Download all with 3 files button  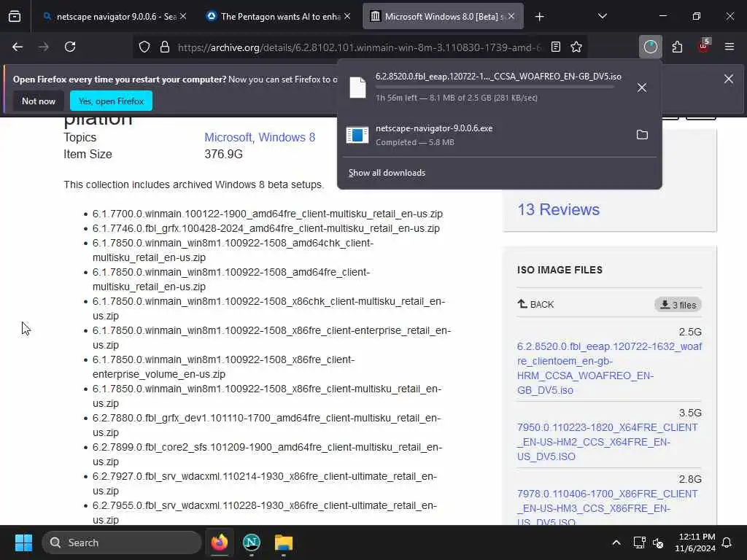tap(678, 305)
